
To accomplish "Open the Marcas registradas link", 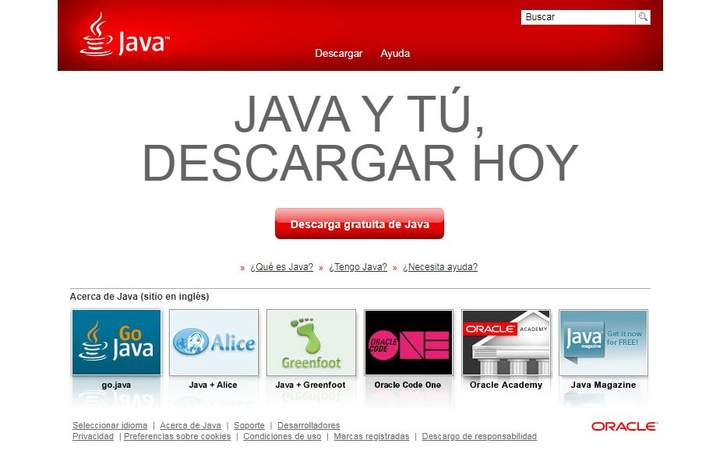I will point(371,436).
